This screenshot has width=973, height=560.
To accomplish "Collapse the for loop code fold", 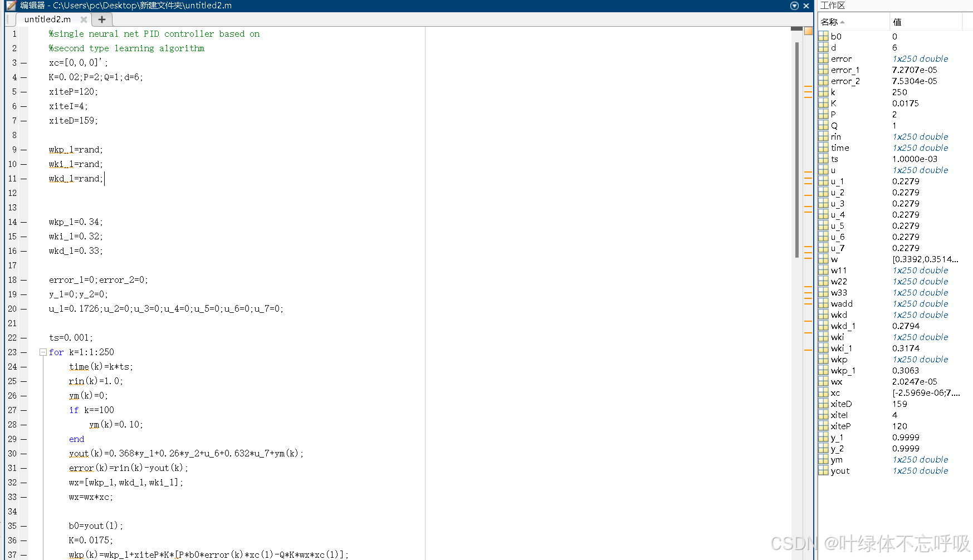I will pyautogui.click(x=43, y=352).
